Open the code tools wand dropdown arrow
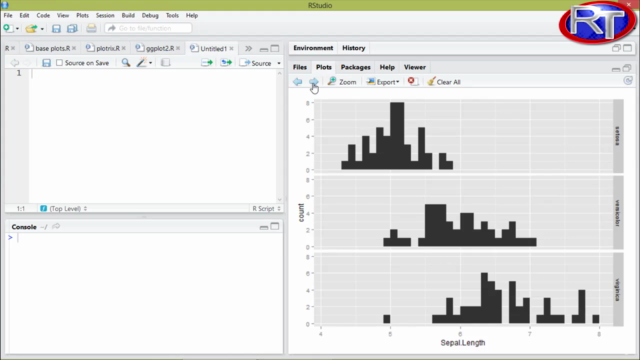640x360 pixels. click(151, 63)
